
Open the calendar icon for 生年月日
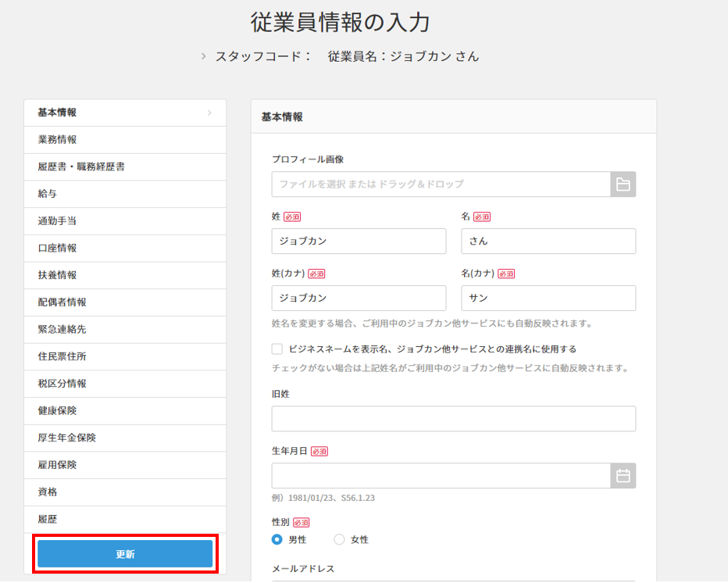tap(623, 476)
